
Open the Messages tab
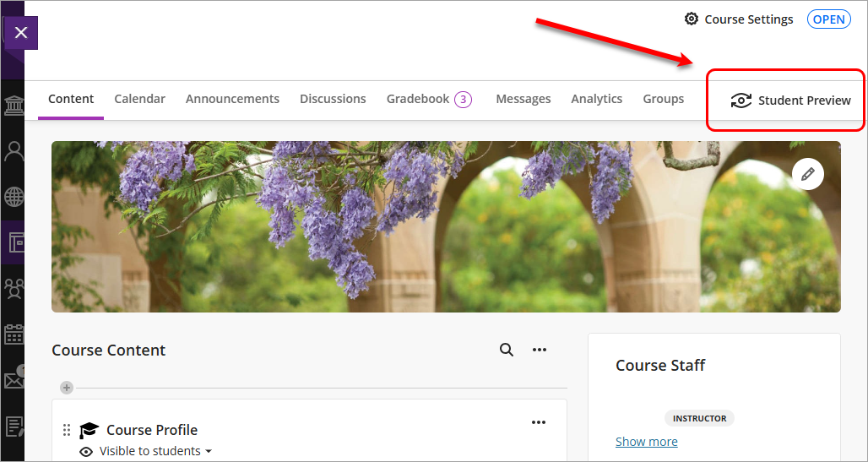pos(524,99)
